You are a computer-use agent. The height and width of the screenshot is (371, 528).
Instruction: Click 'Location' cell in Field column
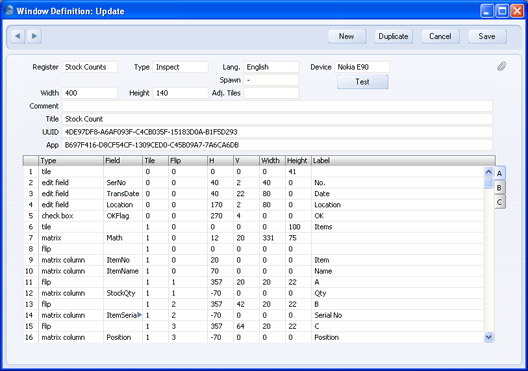[123, 205]
